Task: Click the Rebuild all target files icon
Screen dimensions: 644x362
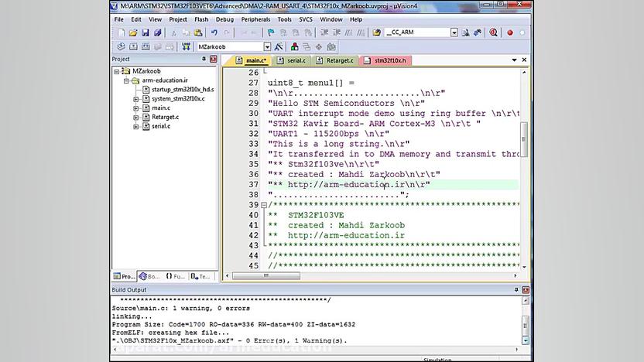Action: 144,47
